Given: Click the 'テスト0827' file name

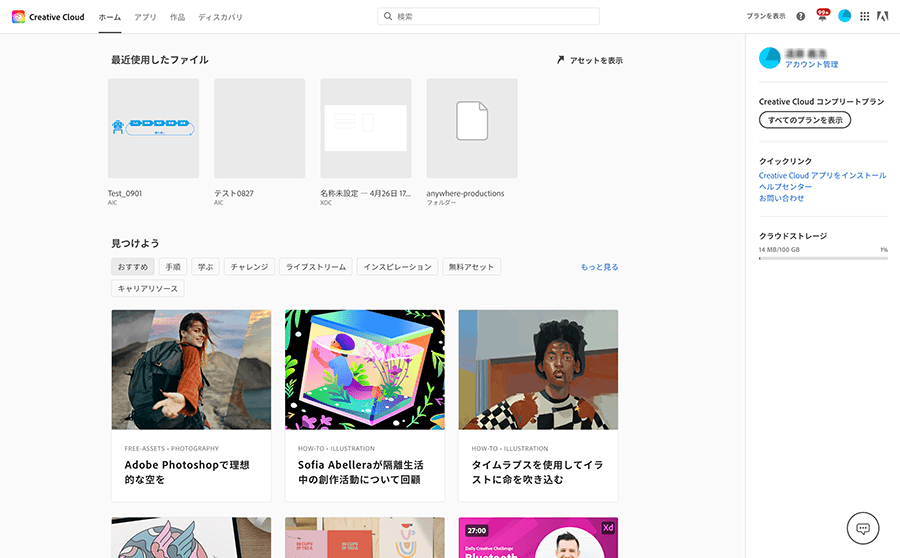Looking at the screenshot, I should [234, 193].
